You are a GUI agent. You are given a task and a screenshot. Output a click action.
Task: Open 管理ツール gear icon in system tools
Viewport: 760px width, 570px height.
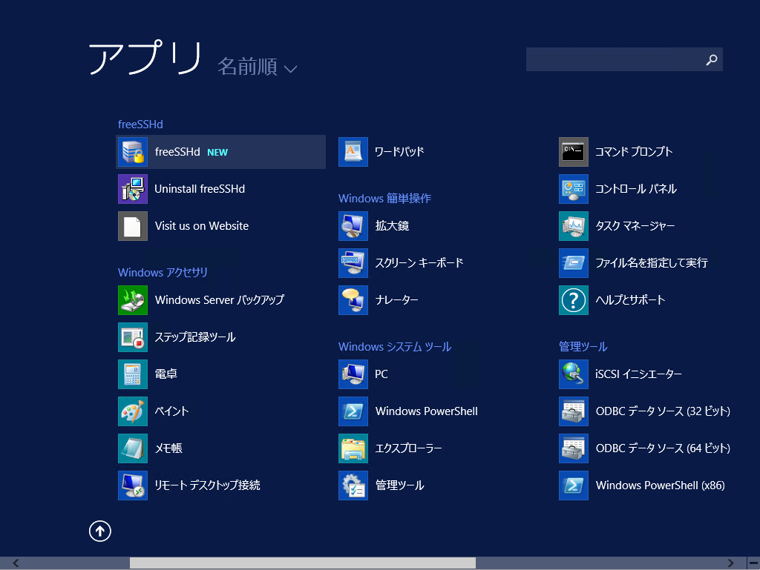coord(353,485)
